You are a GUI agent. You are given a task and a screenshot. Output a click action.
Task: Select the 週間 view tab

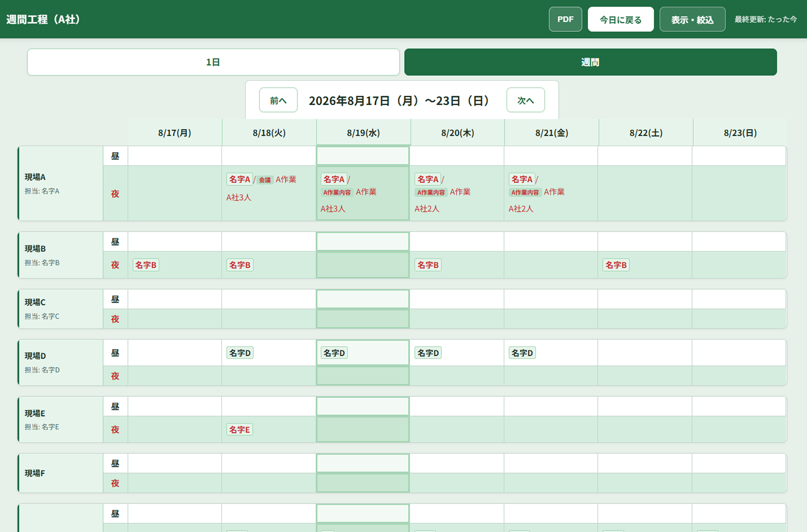[x=590, y=62]
